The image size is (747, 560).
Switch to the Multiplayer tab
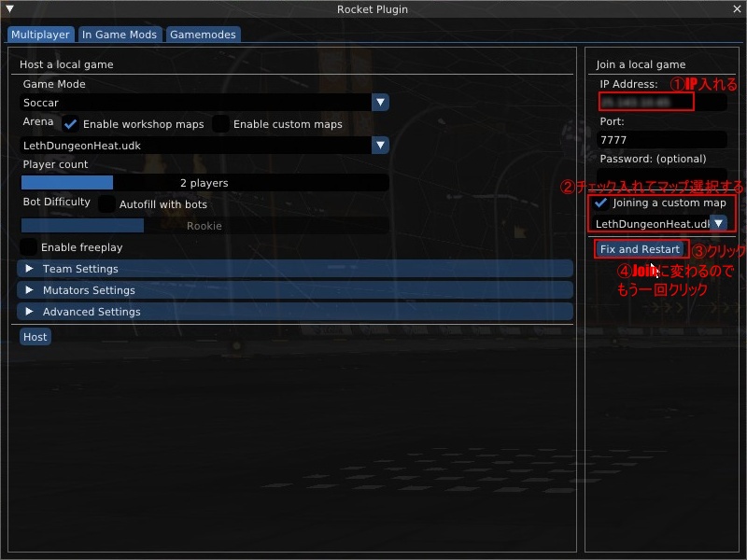click(40, 35)
